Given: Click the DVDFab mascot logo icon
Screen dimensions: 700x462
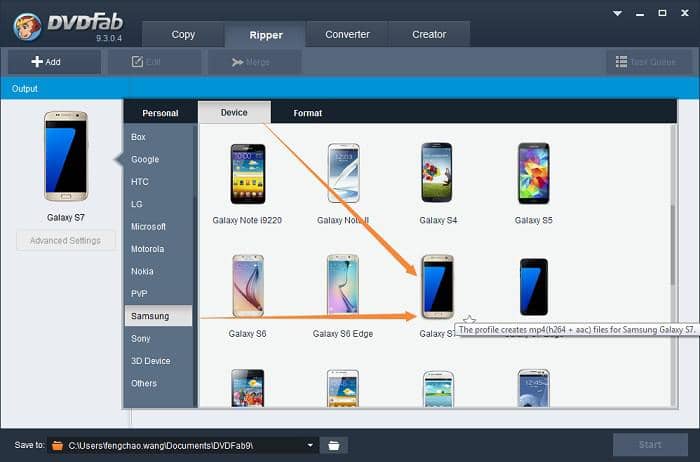Looking at the screenshot, I should [x=27, y=26].
